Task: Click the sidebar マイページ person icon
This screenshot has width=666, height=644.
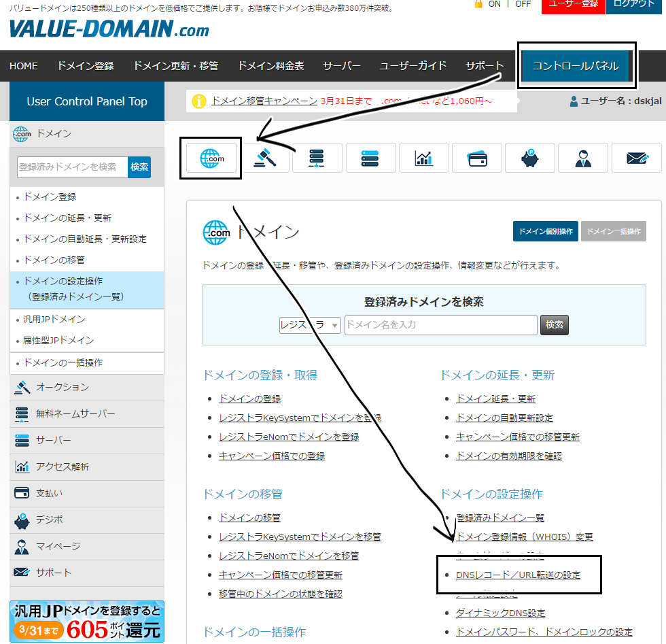Action: click(22, 547)
